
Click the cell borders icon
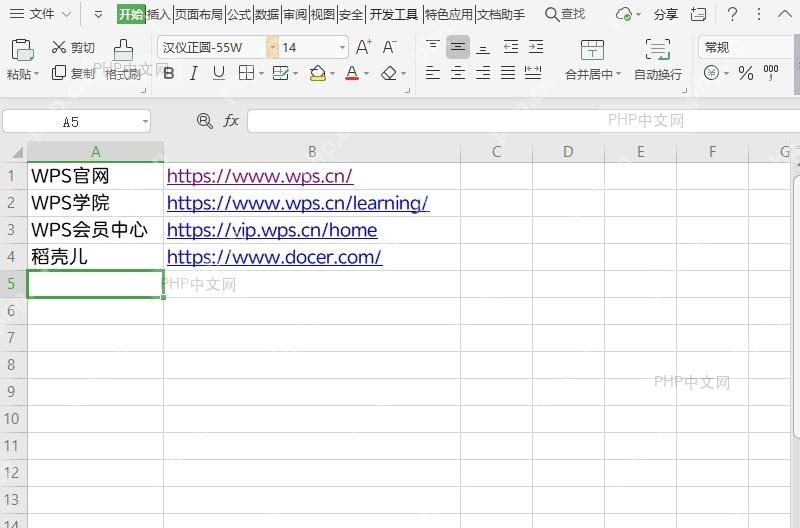pyautogui.click(x=246, y=73)
